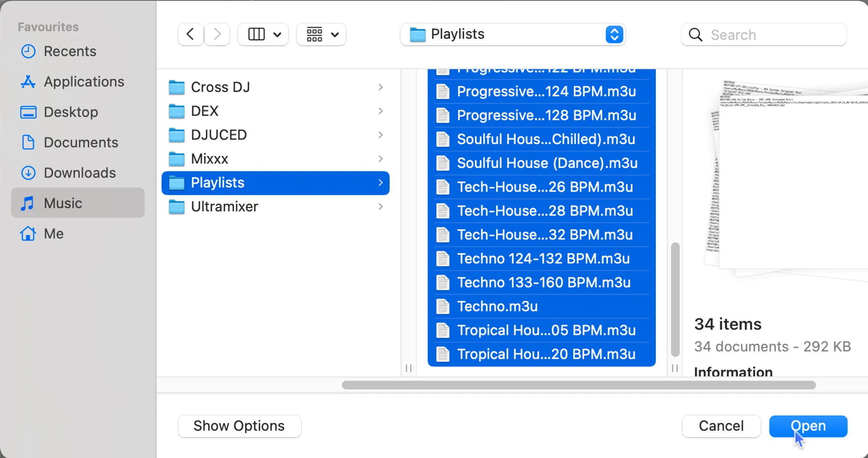Open the Downloads sidebar location
868x458 pixels.
click(79, 173)
